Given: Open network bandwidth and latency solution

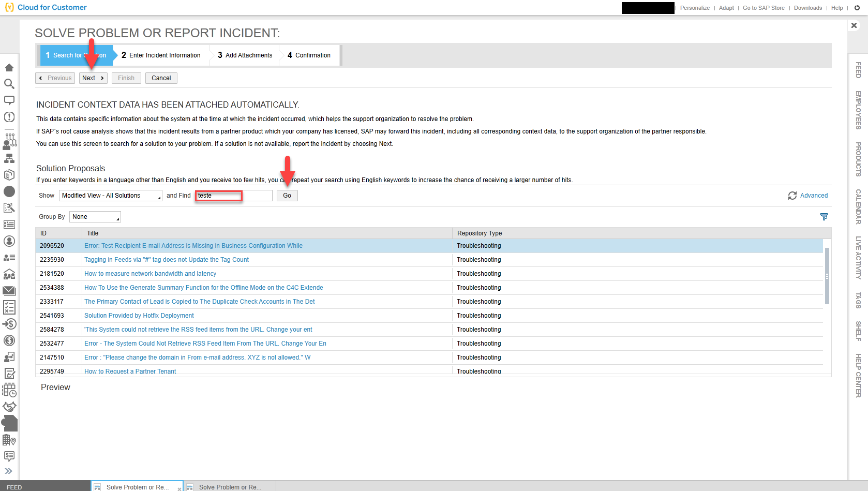Looking at the screenshot, I should (150, 274).
